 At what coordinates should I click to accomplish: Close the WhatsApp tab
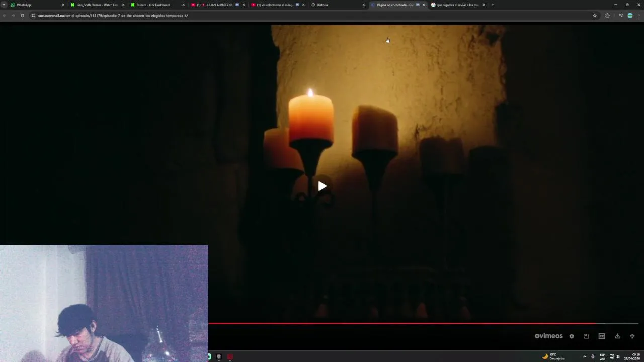point(63,5)
